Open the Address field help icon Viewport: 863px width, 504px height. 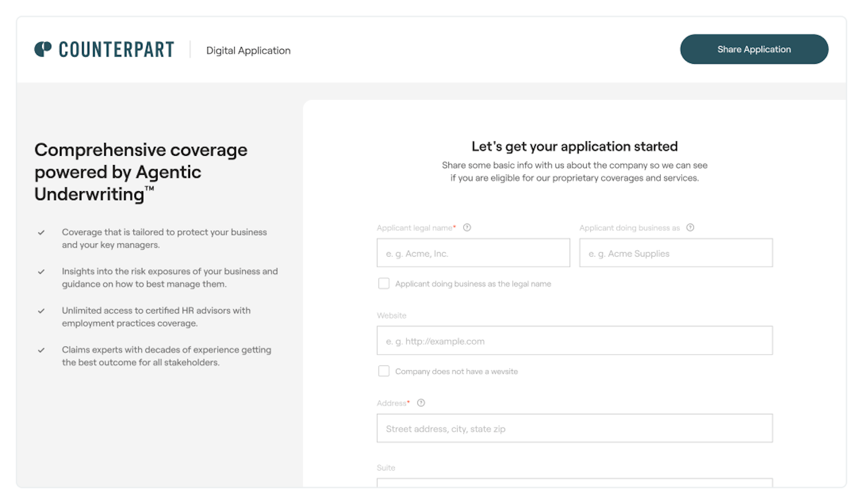click(421, 403)
